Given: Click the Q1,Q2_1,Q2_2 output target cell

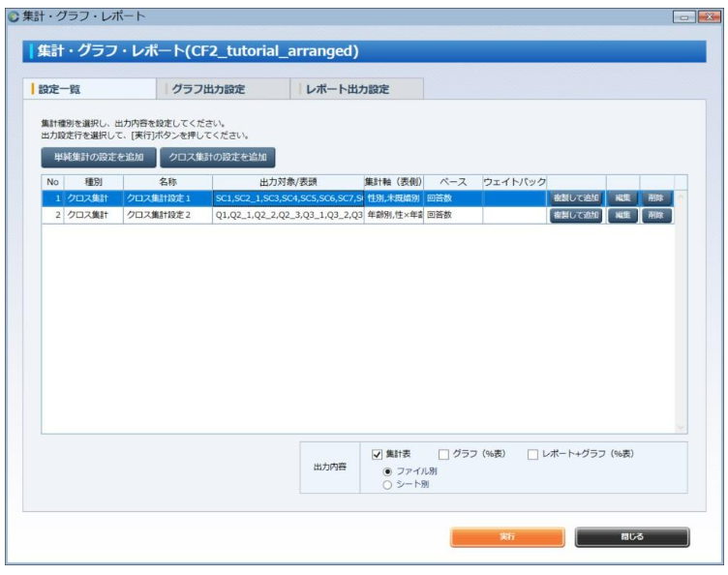Looking at the screenshot, I should [x=288, y=215].
